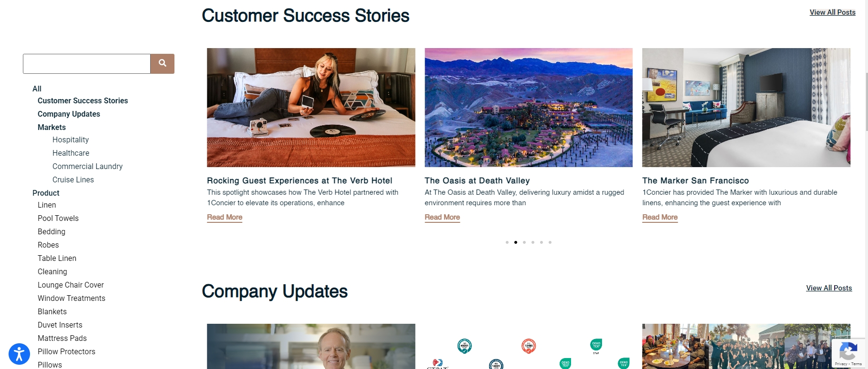Read more about The Verb Hotel
Image resolution: width=868 pixels, height=369 pixels.
[x=225, y=217]
